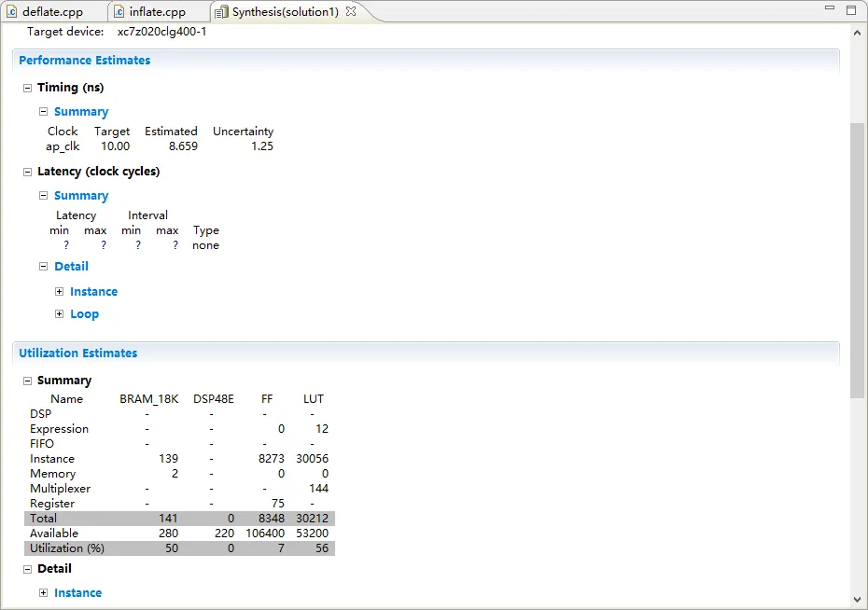This screenshot has width=868, height=610.
Task: Switch to the deflate.cpp tab
Action: [52, 11]
